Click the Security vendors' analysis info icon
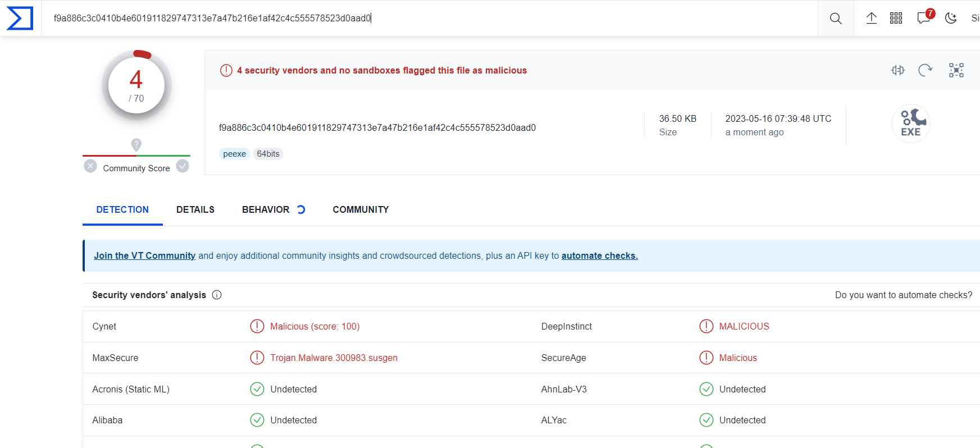This screenshot has width=980, height=448. [217, 295]
